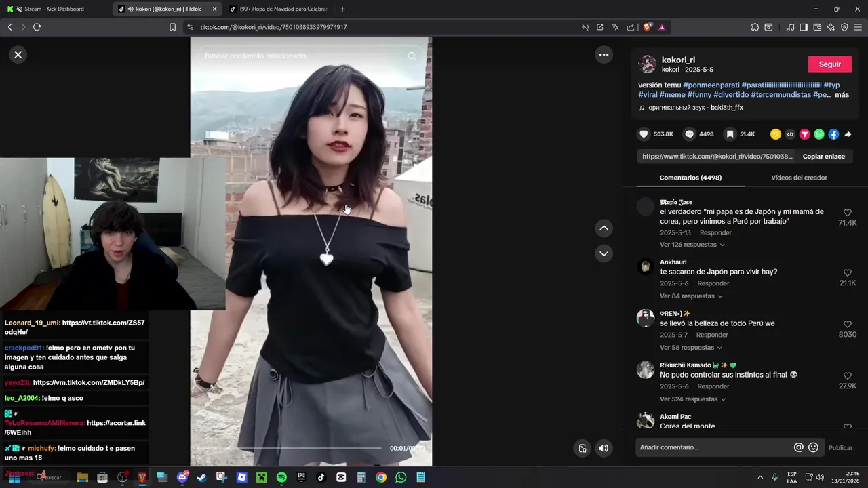The width and height of the screenshot is (868, 488).
Task: Follow kokori_ri with the Seguir button
Action: coord(830,64)
